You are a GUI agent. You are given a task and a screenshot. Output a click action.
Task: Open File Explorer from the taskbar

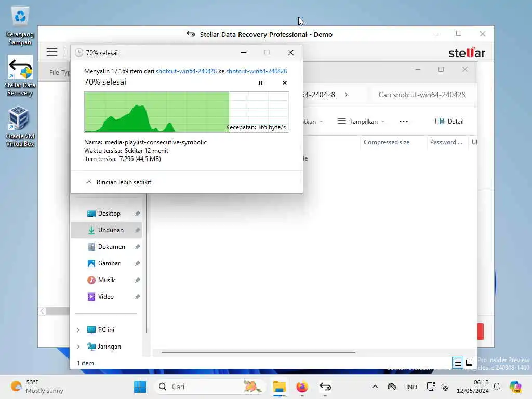[279, 387]
